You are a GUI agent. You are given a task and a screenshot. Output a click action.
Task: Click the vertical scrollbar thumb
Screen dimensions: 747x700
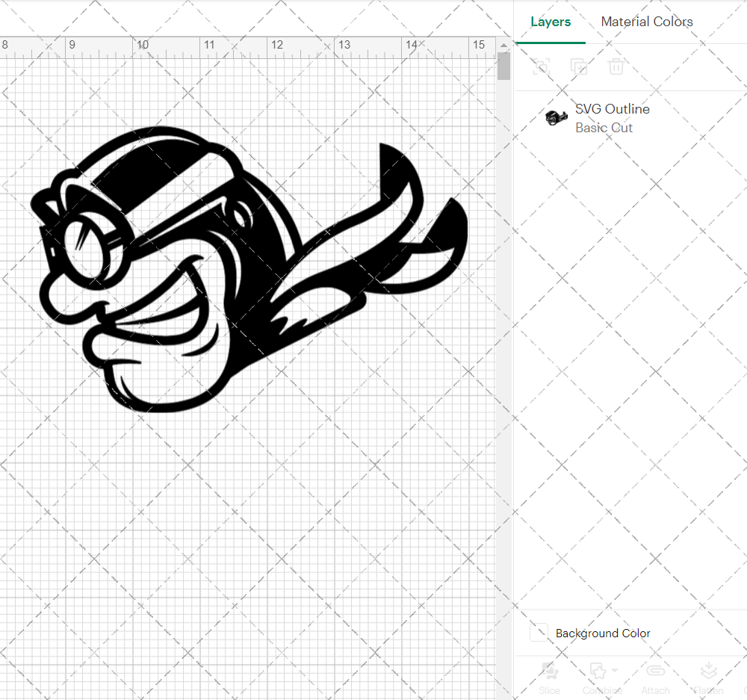(503, 66)
